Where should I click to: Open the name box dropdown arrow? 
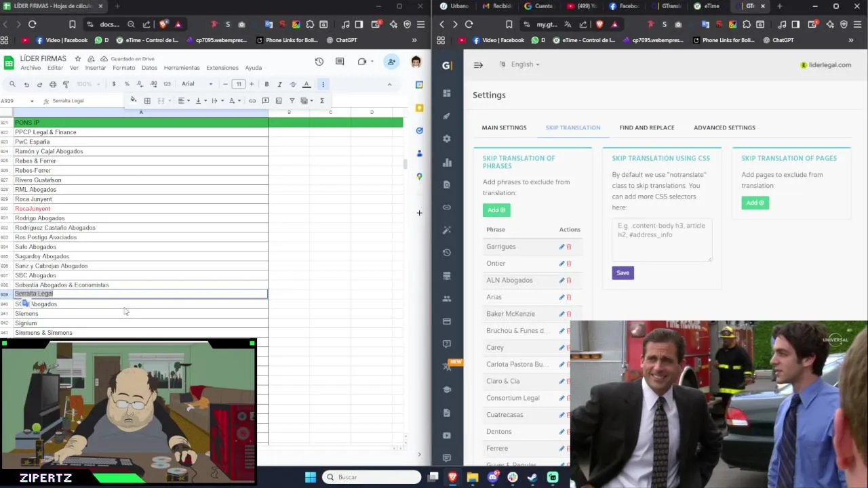coord(32,101)
